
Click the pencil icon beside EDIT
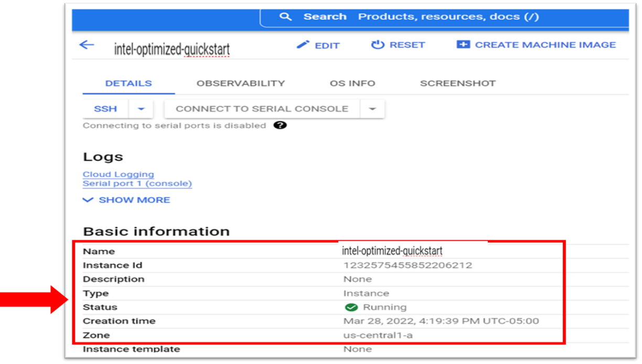[303, 45]
